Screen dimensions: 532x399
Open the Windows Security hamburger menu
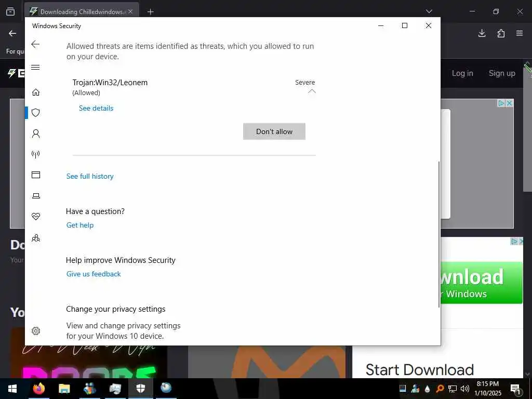(35, 67)
